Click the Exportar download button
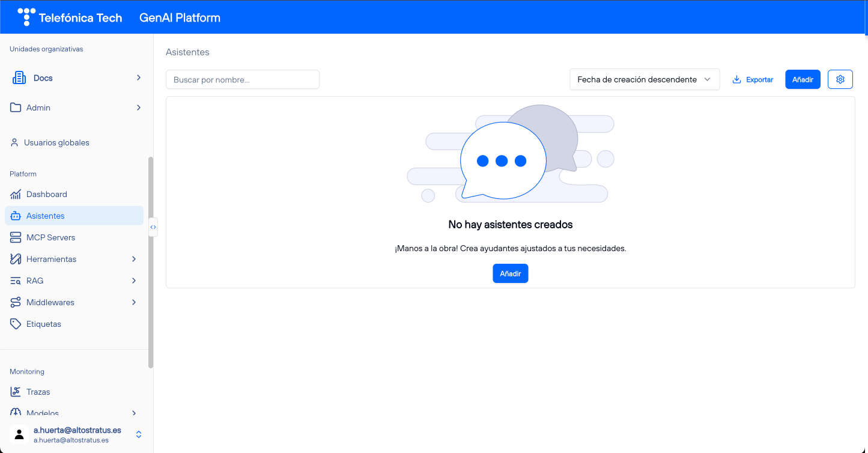 pos(753,79)
